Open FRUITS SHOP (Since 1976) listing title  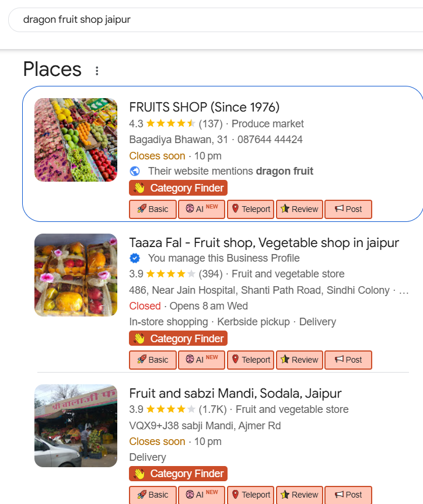point(204,107)
